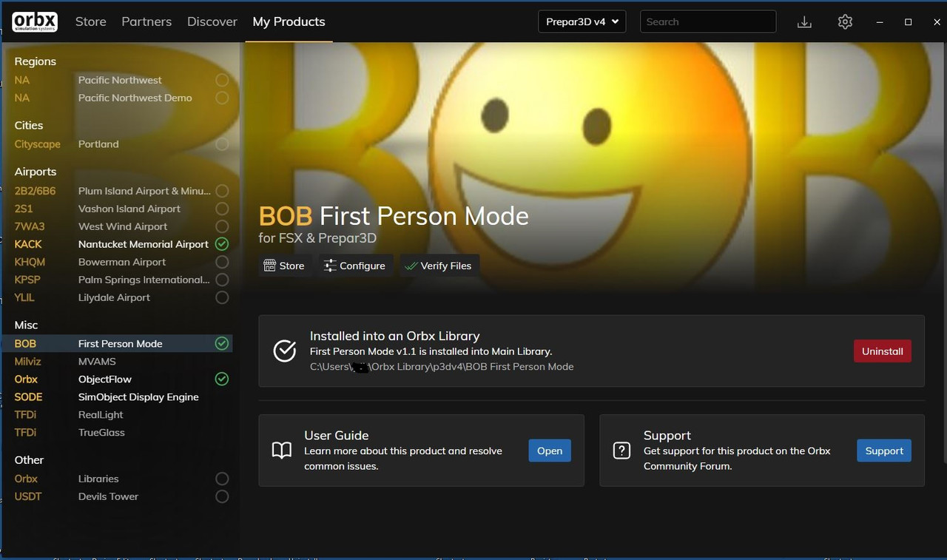The height and width of the screenshot is (560, 947).
Task: Toggle the Pacific Northwest Demo install circle
Action: click(222, 98)
